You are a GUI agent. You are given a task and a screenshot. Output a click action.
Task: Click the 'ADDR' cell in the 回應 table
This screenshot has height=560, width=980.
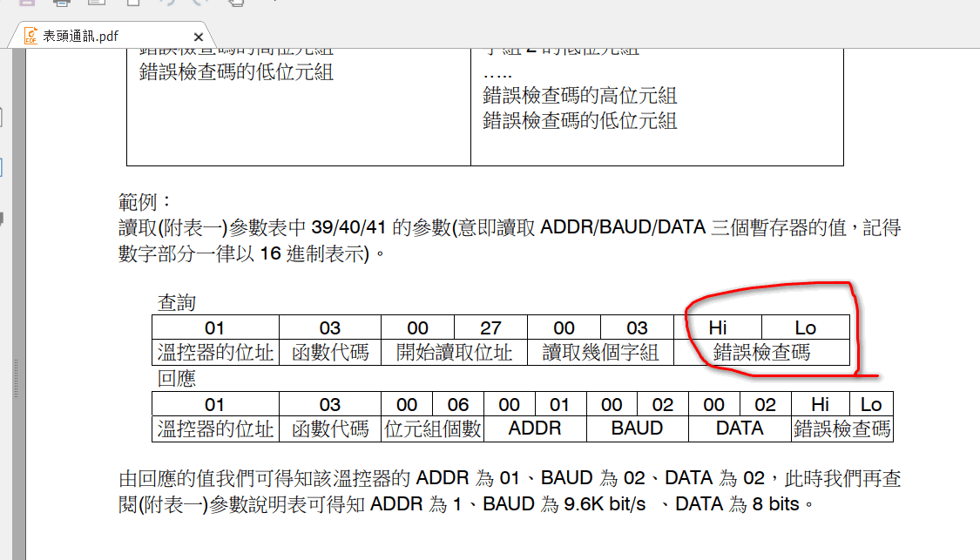535,428
